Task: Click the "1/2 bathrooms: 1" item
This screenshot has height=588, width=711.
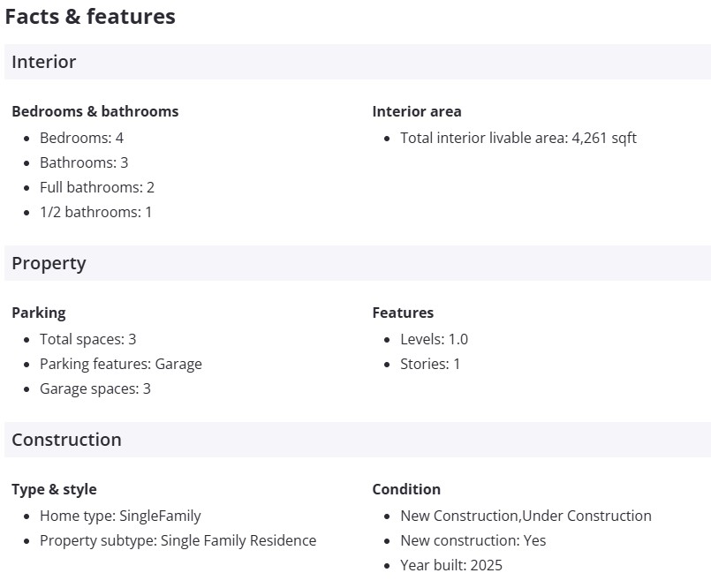Action: pyautogui.click(x=95, y=212)
